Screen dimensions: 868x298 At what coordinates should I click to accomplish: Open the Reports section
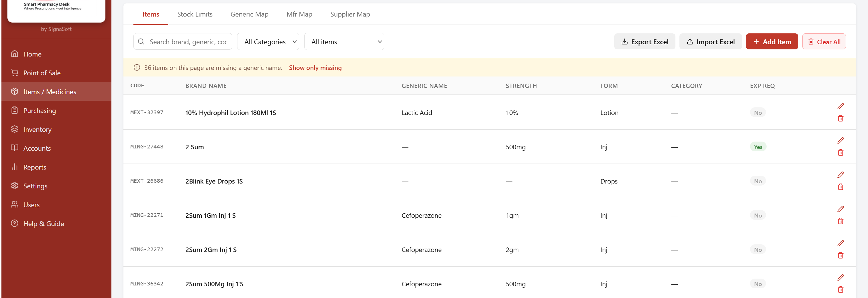click(x=35, y=167)
